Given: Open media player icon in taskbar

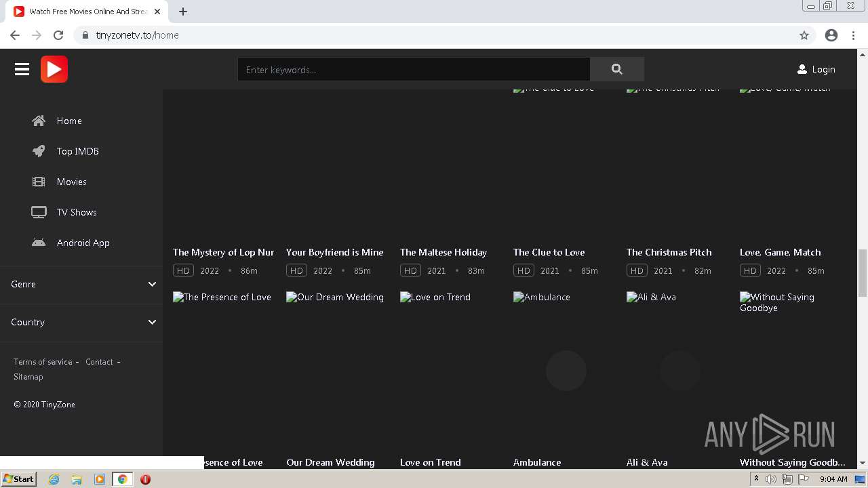Looking at the screenshot, I should (99, 479).
